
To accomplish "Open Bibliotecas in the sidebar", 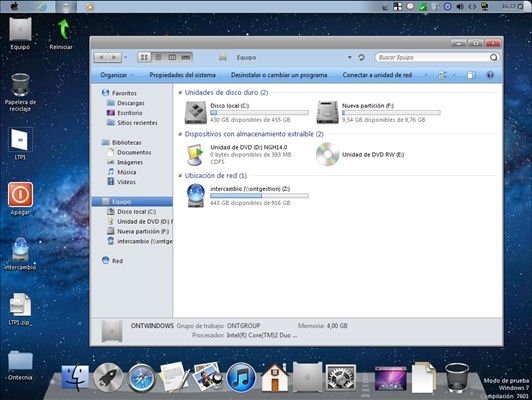I will click(121, 142).
